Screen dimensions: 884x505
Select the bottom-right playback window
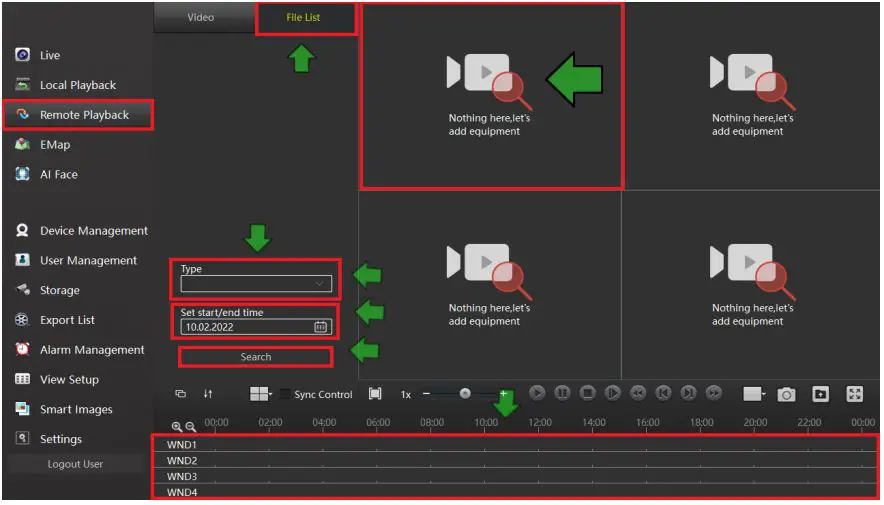752,285
